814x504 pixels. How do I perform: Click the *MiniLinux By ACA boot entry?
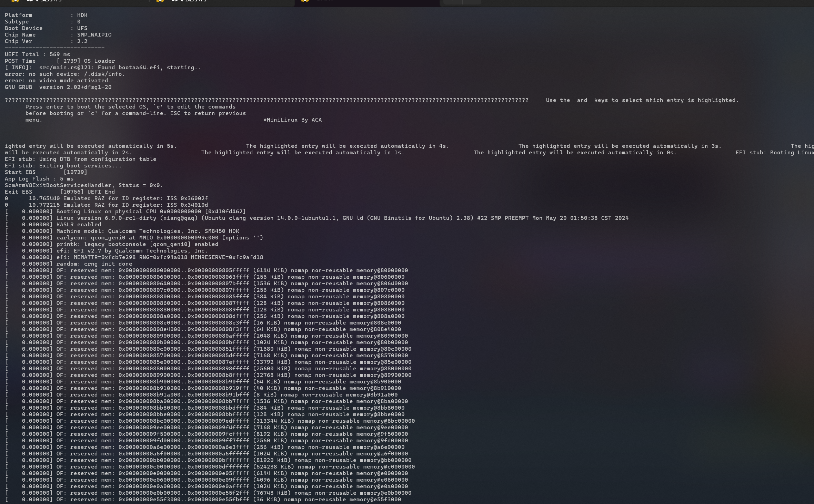point(292,120)
